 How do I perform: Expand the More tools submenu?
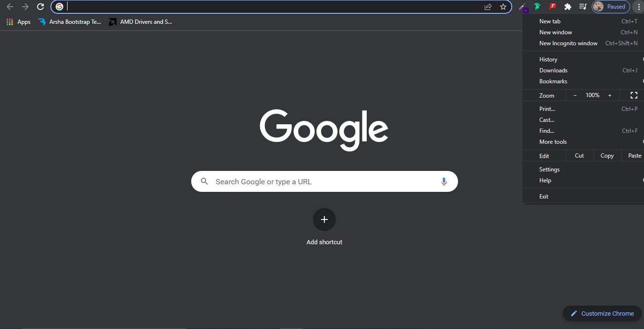point(583,142)
